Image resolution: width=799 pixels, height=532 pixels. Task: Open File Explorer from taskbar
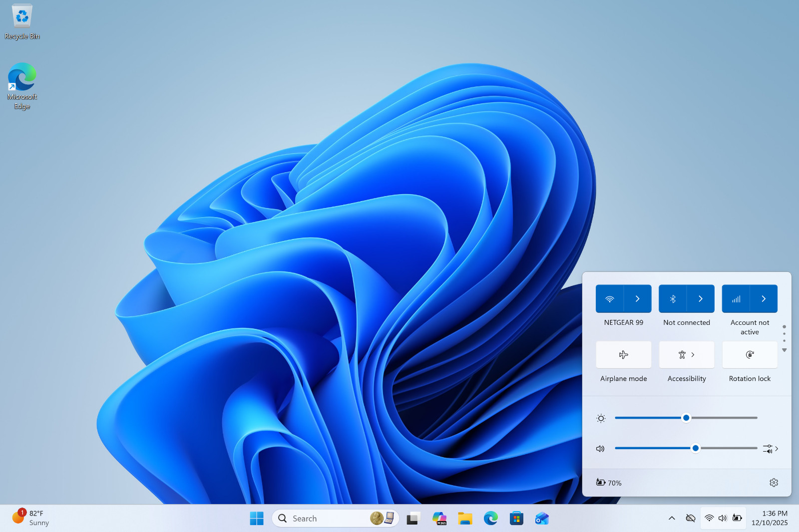click(465, 519)
